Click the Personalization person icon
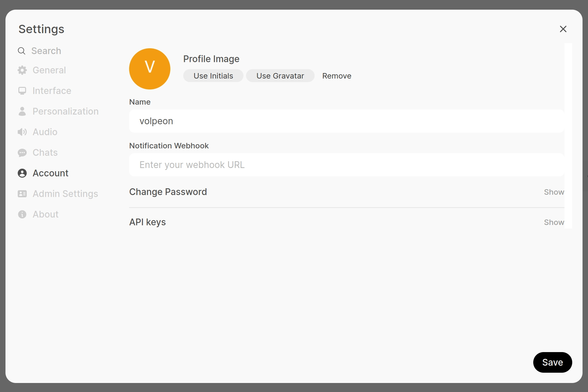 coord(22,111)
